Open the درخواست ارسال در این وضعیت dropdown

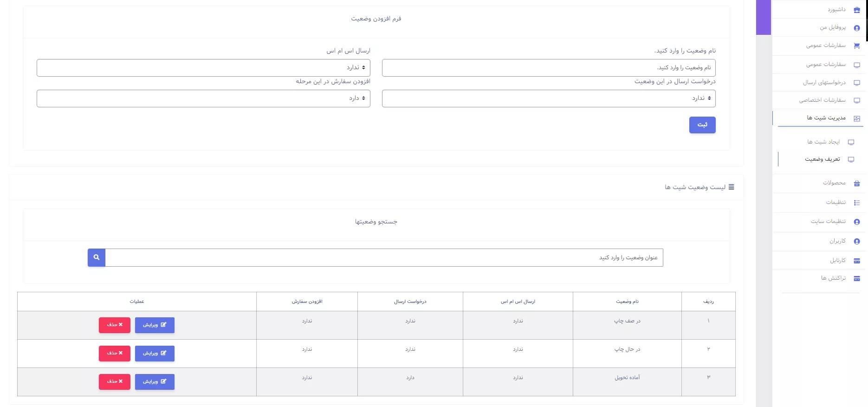pos(549,98)
